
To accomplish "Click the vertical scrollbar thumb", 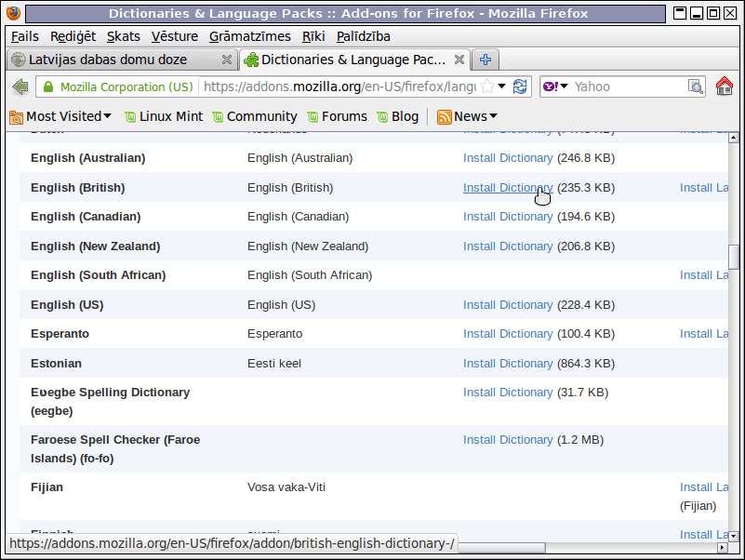I will coord(734,256).
